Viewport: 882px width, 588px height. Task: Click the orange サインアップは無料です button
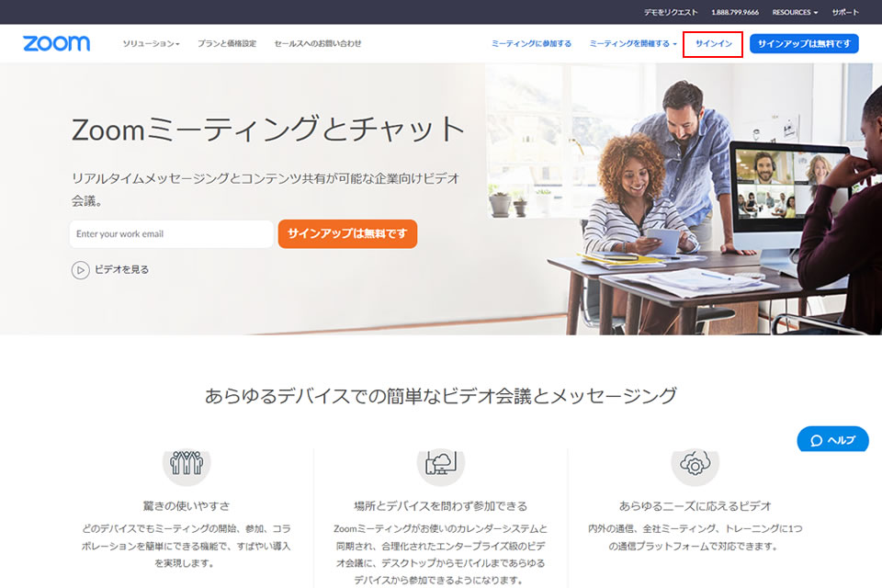(x=347, y=233)
